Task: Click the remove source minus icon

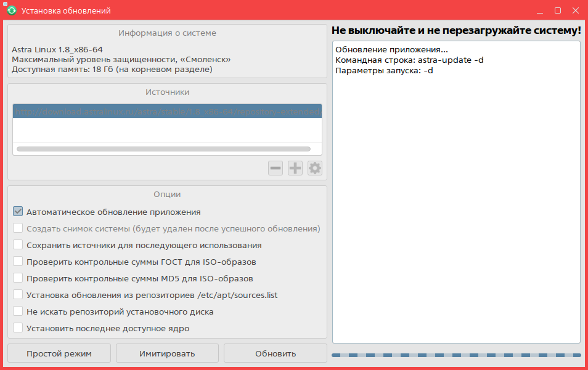Action: [x=276, y=168]
